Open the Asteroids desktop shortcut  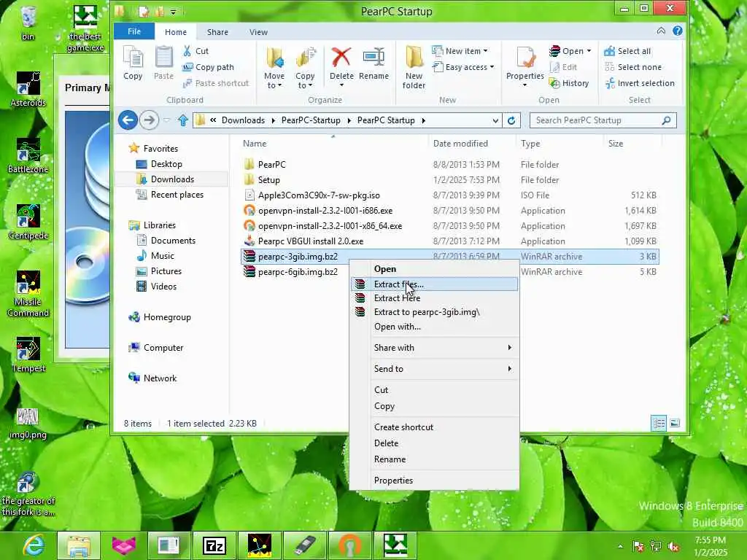(28, 90)
